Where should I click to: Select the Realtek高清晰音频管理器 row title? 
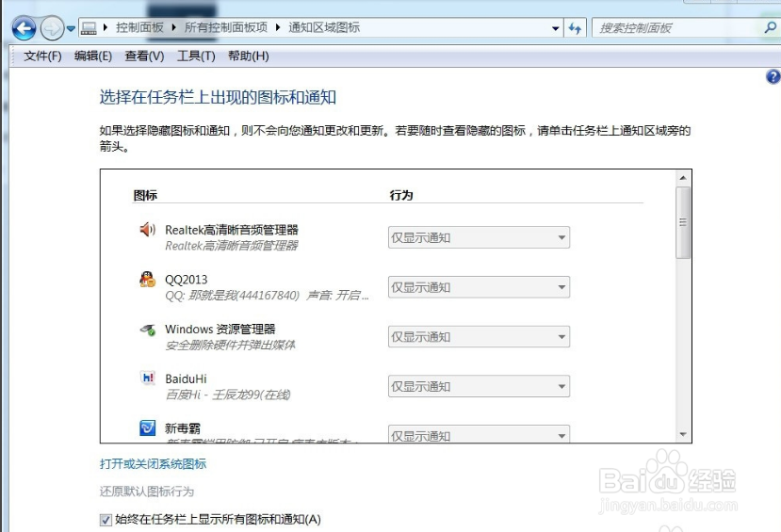point(232,230)
